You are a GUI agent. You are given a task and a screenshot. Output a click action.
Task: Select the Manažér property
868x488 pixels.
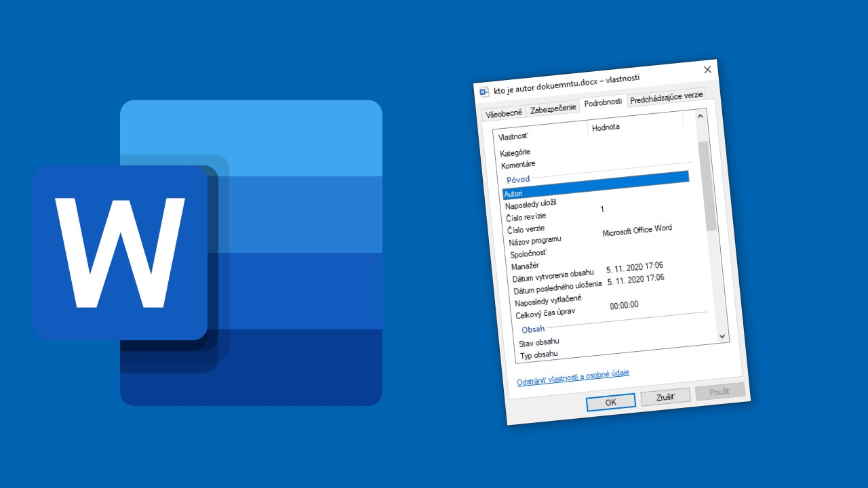click(x=526, y=266)
